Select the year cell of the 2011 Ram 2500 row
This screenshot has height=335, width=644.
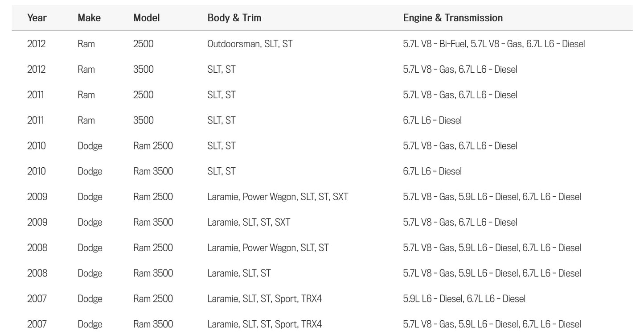[36, 95]
